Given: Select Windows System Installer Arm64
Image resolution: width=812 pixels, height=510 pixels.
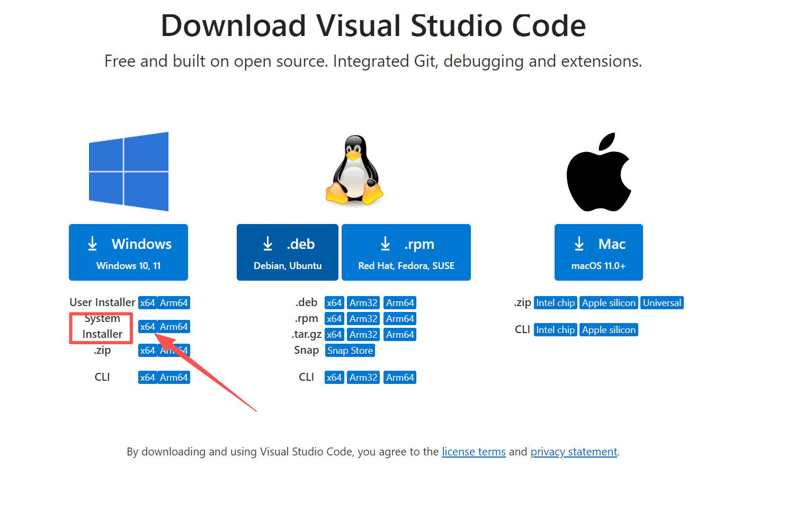Looking at the screenshot, I should [x=174, y=327].
